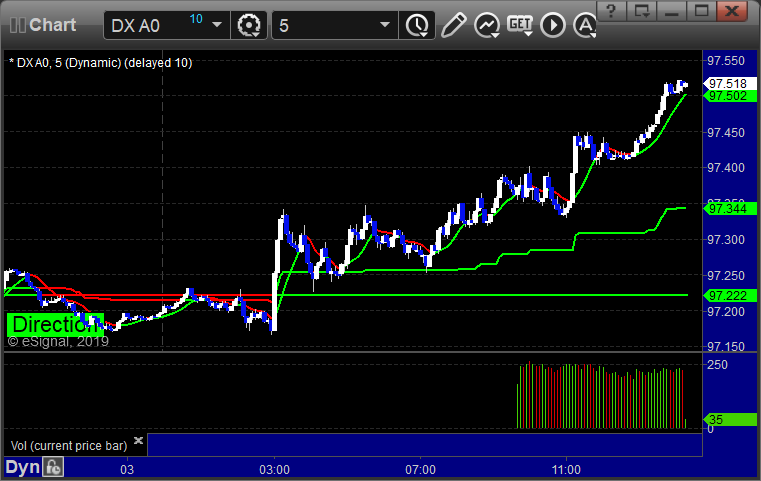Click the green 97.344 price marker
The width and height of the screenshot is (761, 481).
coord(730,209)
